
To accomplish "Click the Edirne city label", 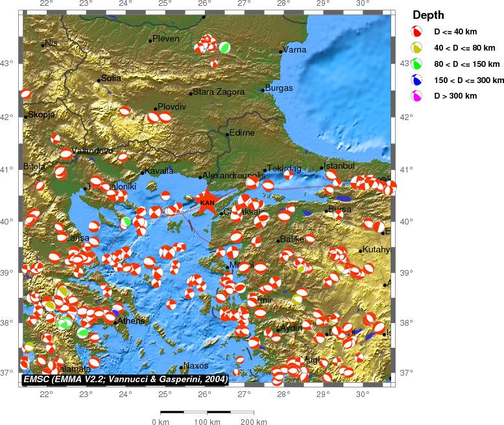I will [x=242, y=133].
